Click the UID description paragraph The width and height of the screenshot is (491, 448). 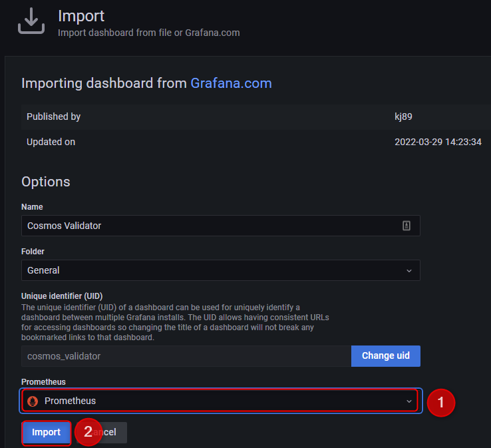(175, 322)
